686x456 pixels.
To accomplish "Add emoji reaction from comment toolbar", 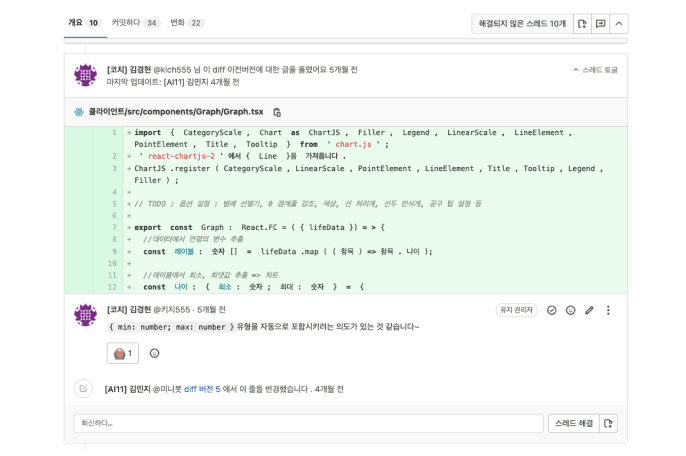I will tap(570, 310).
